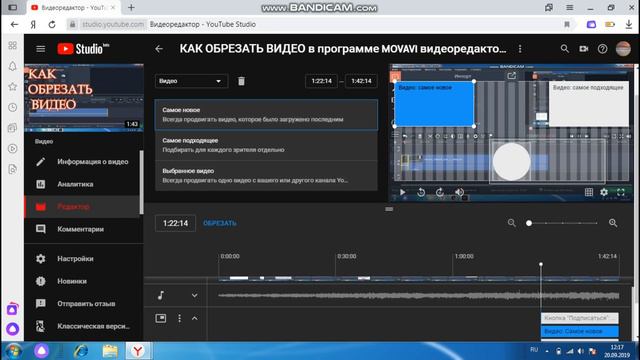Open search in YouTube Studio header

coord(564,49)
